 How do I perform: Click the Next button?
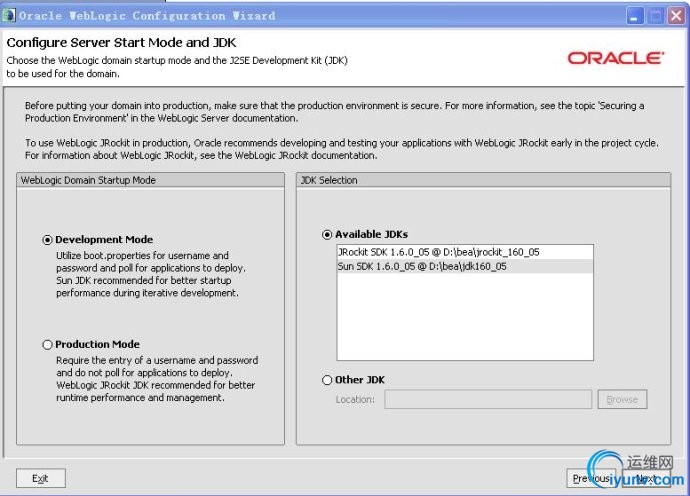pos(646,478)
